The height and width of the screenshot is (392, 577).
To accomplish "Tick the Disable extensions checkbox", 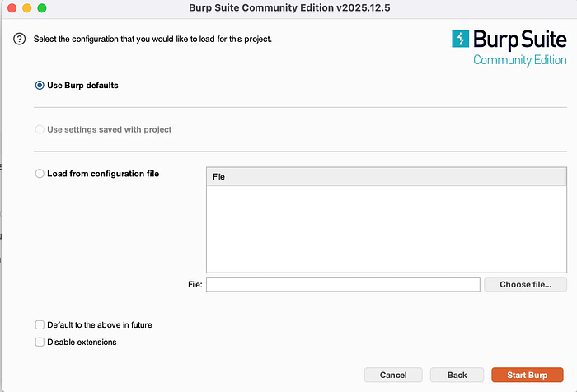I will click(x=40, y=342).
